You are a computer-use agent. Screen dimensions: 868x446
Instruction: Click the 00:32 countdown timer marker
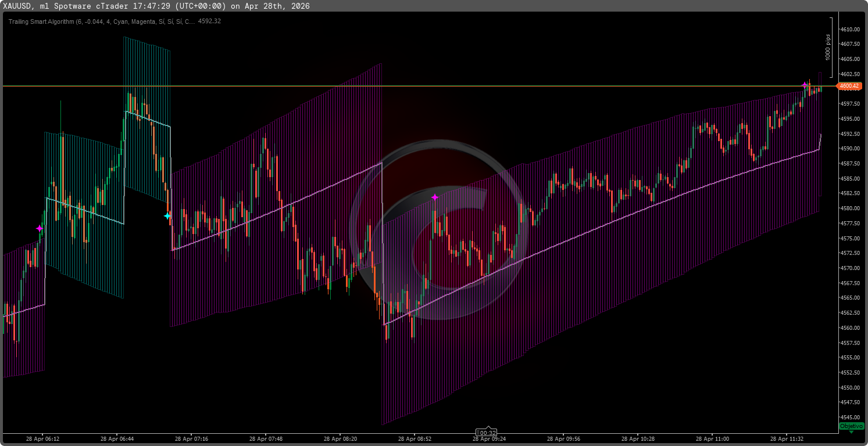coord(487,433)
